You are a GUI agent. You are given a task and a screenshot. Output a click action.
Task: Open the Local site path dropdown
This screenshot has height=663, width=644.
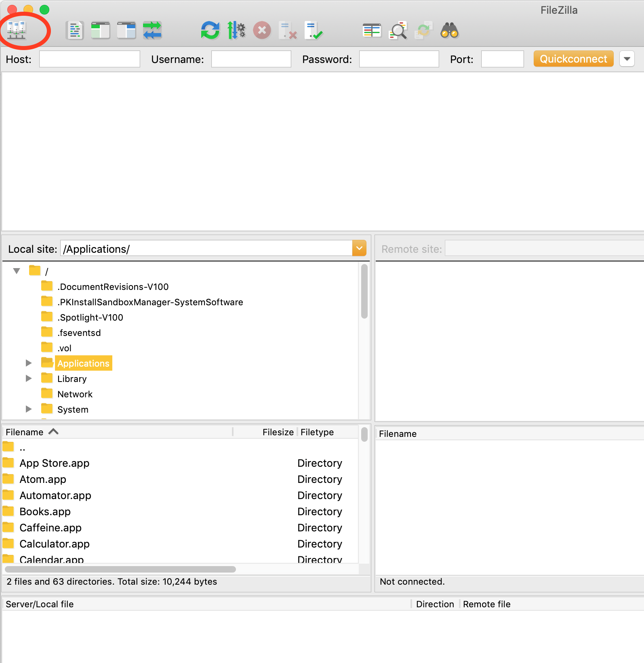[x=359, y=248]
